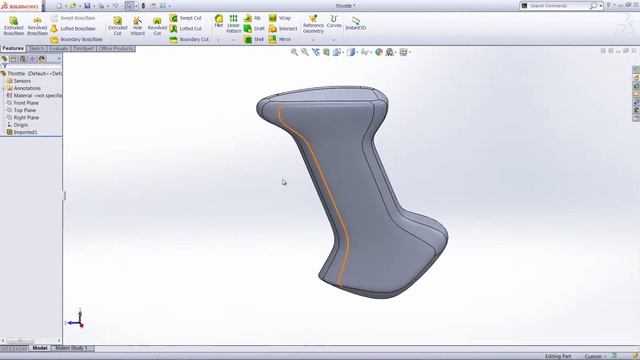Click Zoom to Fit icon
This screenshot has width=640, height=360.
(294, 52)
